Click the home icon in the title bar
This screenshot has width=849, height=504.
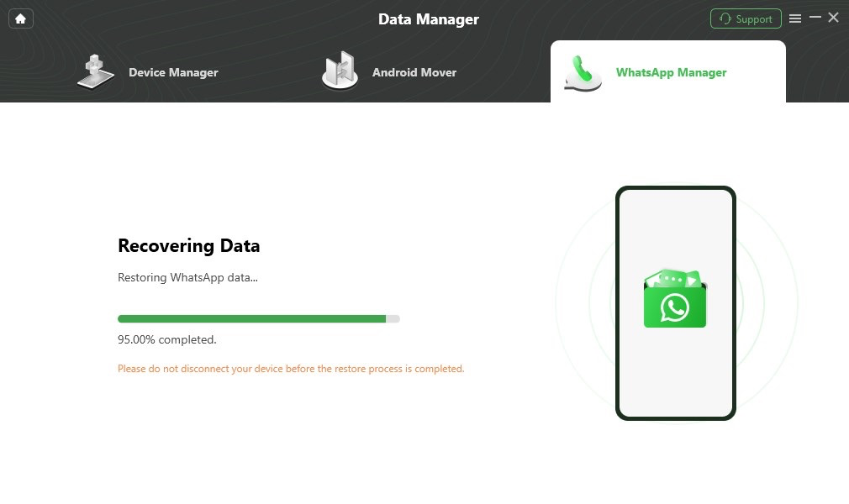click(20, 18)
